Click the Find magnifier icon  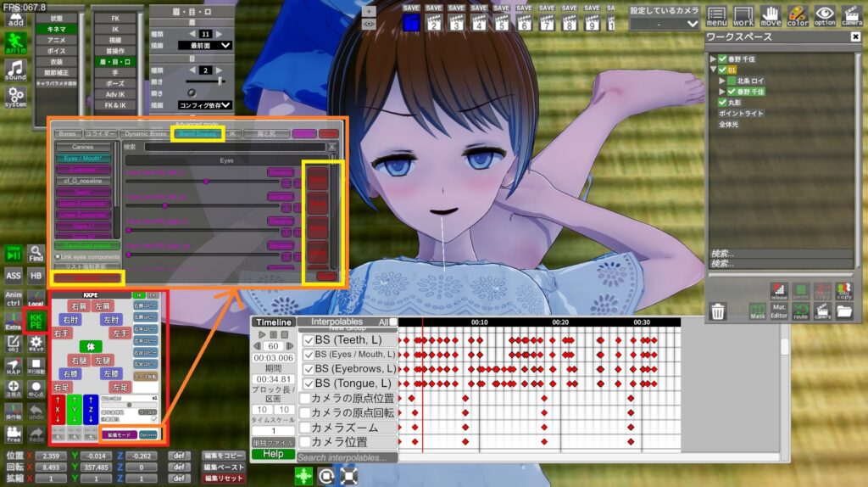[x=36, y=253]
